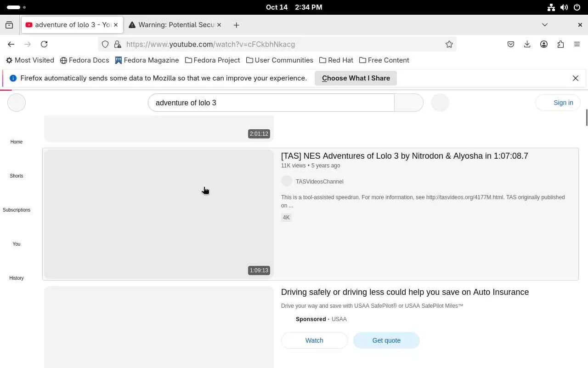Close the 'adventure of lolo 3' tab
This screenshot has height=368, width=588.
[x=116, y=25]
